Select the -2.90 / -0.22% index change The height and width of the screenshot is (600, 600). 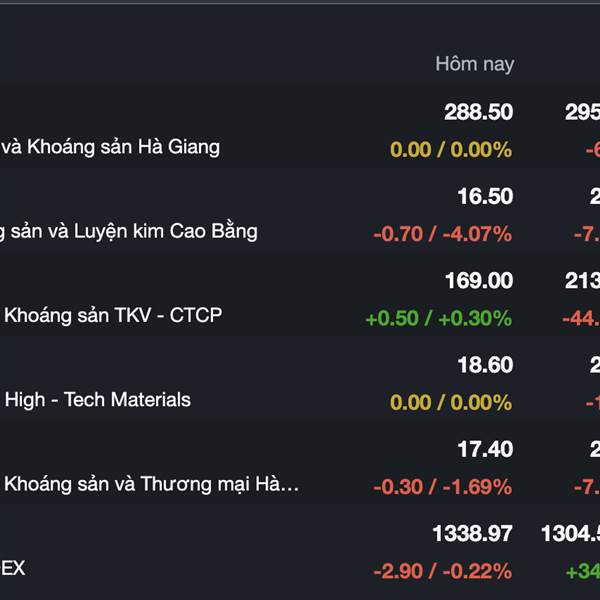tap(443, 571)
